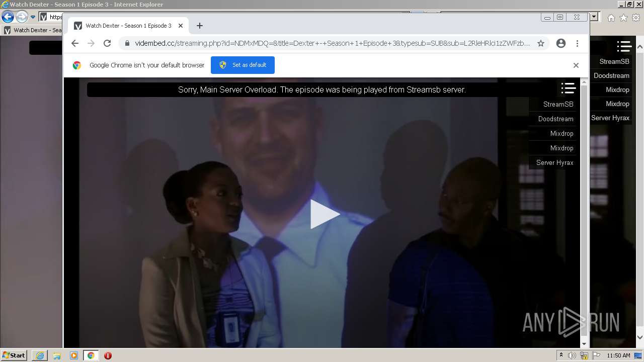Select Doodstream server in Chrome player
Viewport: 644px width, 362px height.
pos(555,119)
